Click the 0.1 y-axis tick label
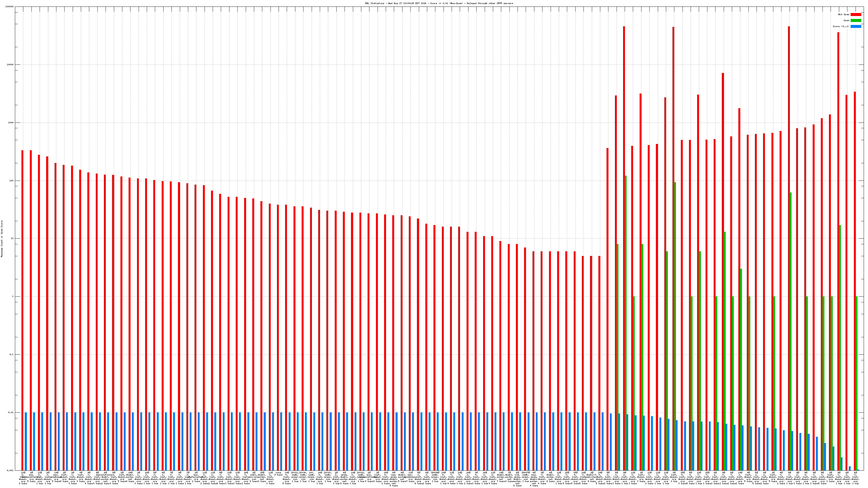 click(12, 355)
